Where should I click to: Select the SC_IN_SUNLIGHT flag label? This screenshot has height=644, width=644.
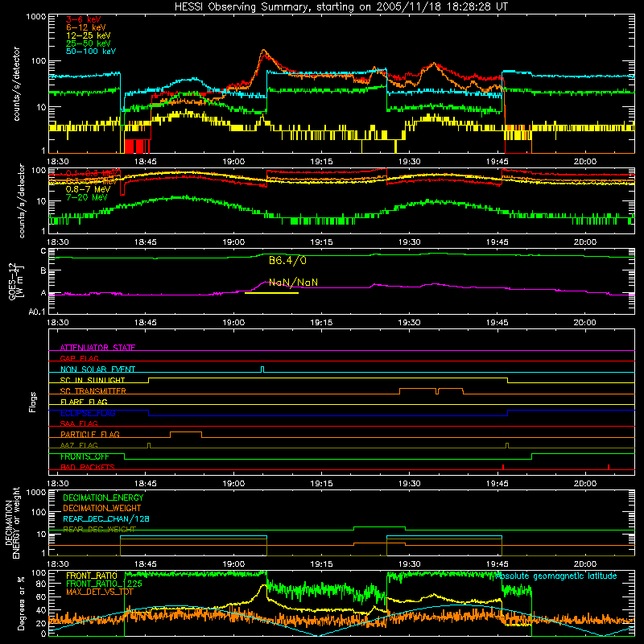tap(93, 380)
